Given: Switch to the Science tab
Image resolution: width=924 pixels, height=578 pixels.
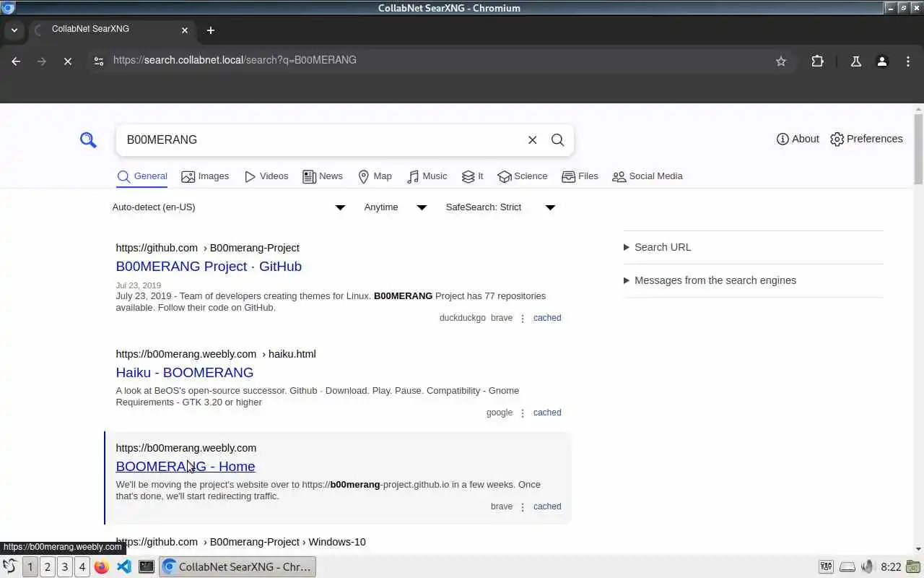Looking at the screenshot, I should 523,176.
